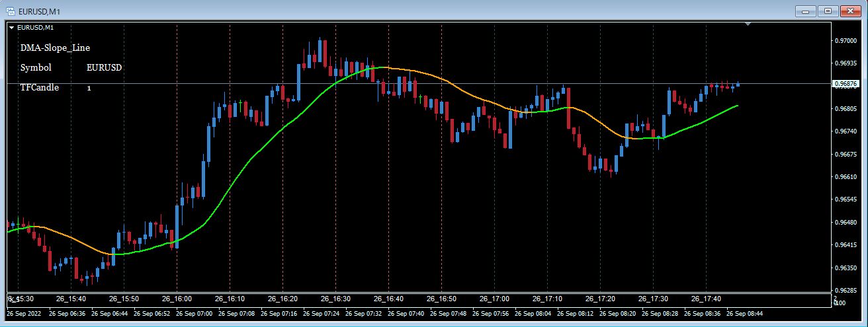Click the 26_17:30 time label
868x327 pixels.
654,299
